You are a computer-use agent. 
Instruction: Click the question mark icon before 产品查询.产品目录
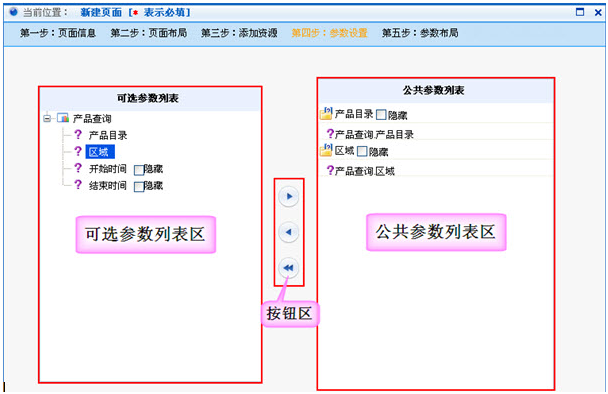(x=330, y=134)
